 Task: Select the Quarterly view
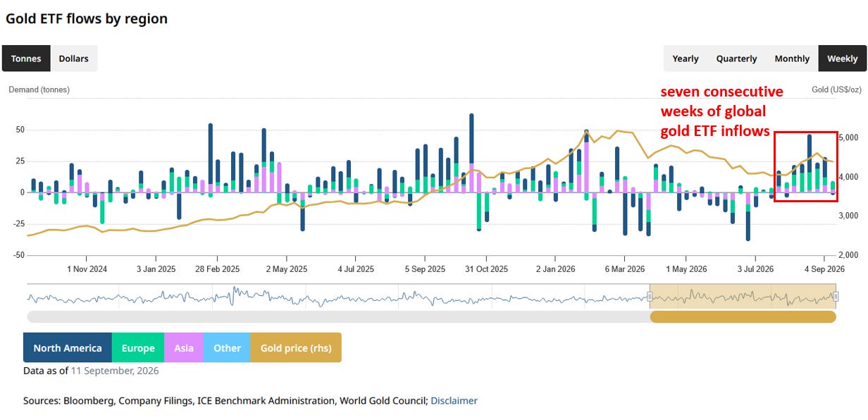pos(737,58)
